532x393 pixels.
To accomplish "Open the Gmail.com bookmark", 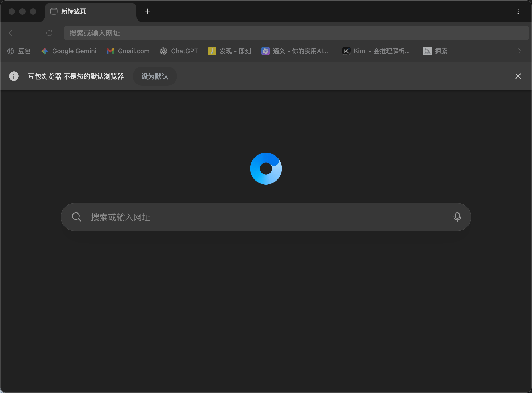I will tap(128, 51).
